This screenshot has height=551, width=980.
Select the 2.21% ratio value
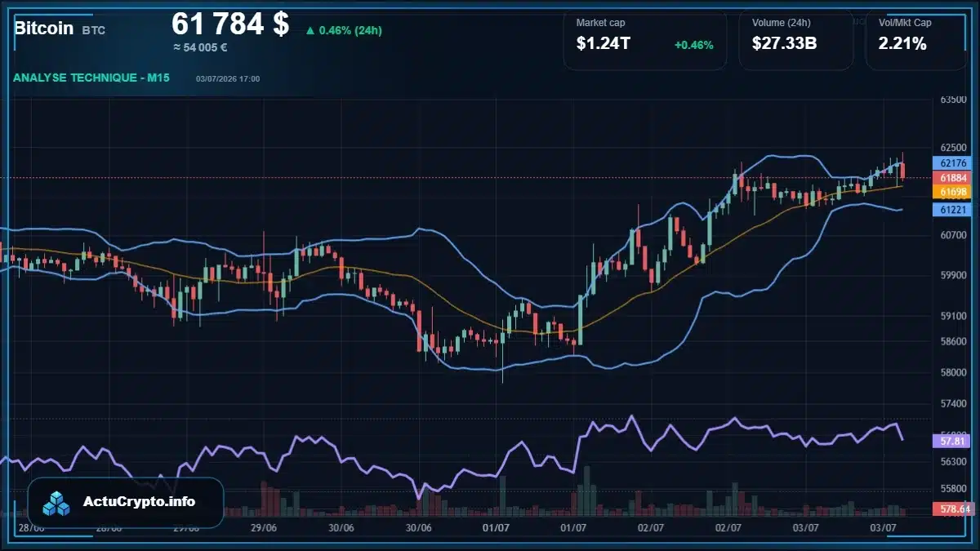click(902, 44)
